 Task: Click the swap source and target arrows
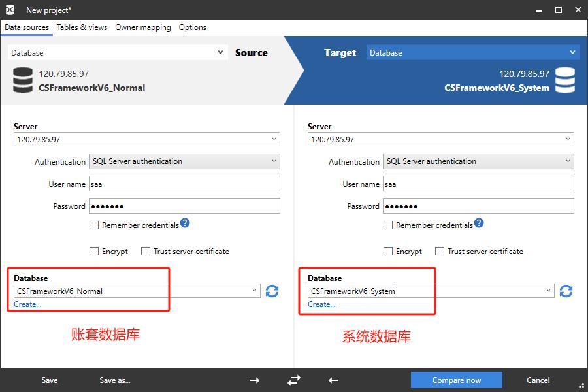pyautogui.click(x=294, y=380)
